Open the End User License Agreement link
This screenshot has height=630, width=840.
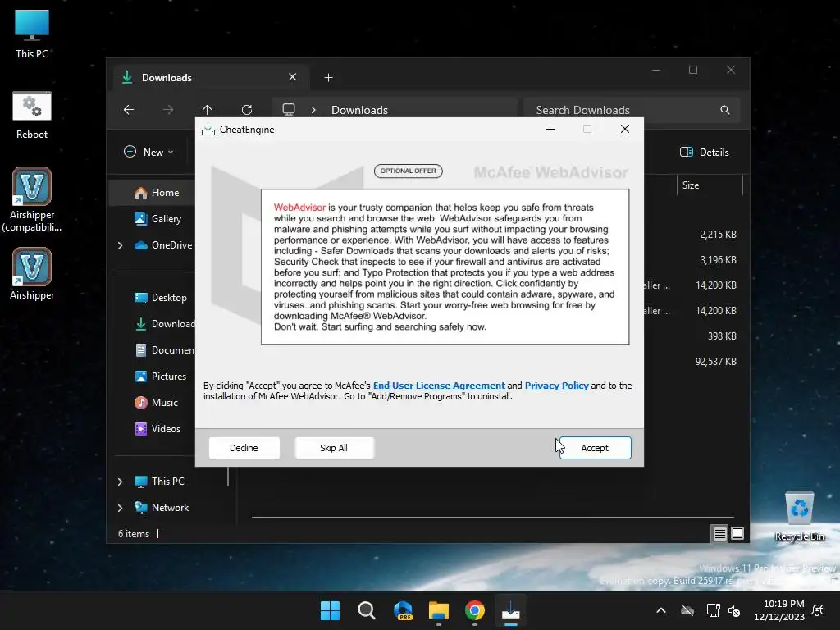pyautogui.click(x=439, y=386)
